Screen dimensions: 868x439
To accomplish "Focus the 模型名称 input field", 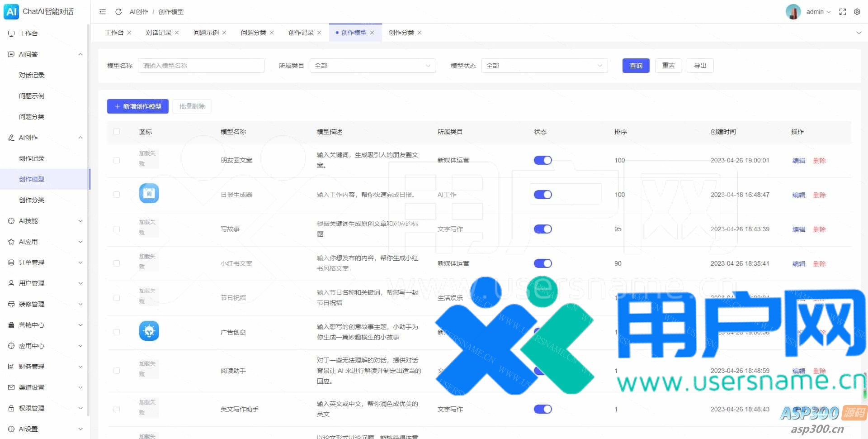I will (201, 66).
